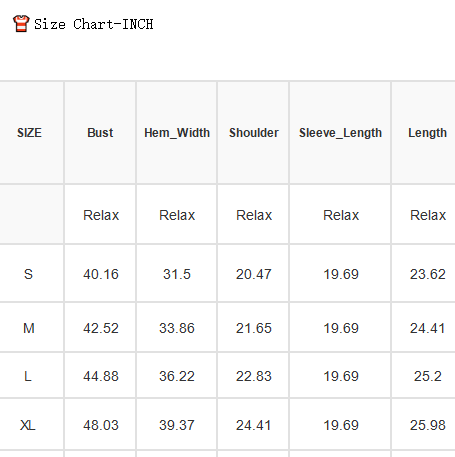Viewport: 455px width, 457px height.
Task: Select the M size row label
Action: pos(29,328)
